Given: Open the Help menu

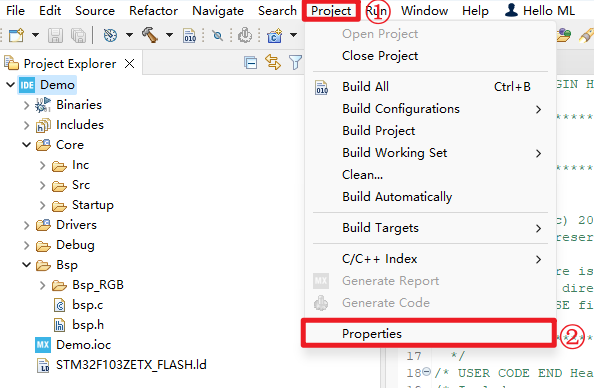Looking at the screenshot, I should (475, 11).
